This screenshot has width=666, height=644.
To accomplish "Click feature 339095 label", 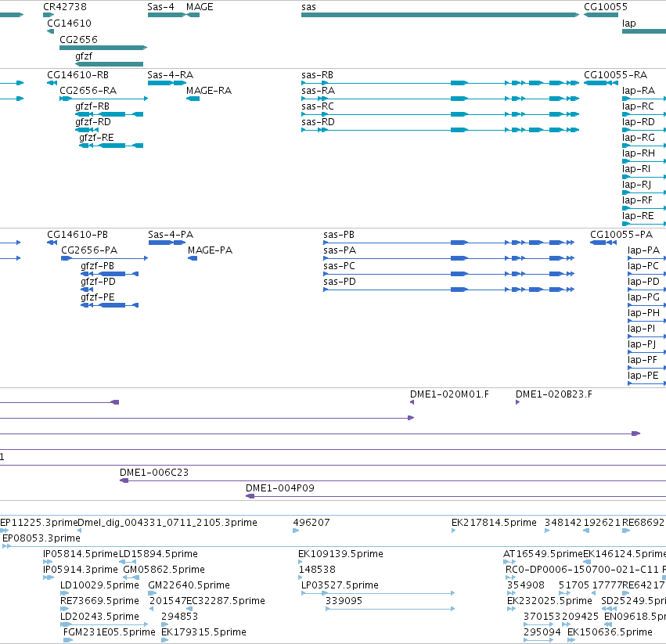I will [344, 601].
